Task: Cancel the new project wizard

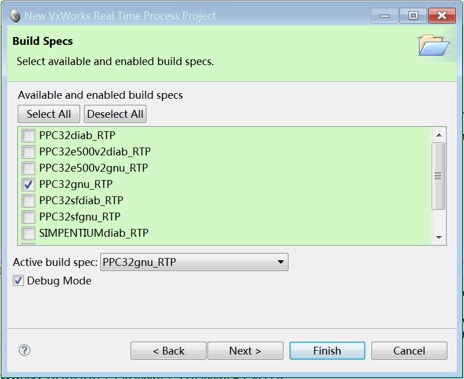Action: click(409, 351)
